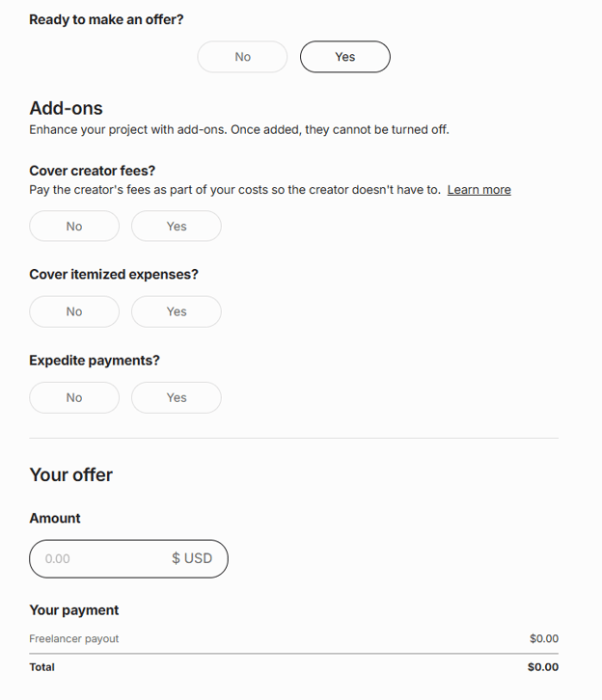
Task: Choose Yes for Ready to make an offer
Action: click(x=344, y=57)
